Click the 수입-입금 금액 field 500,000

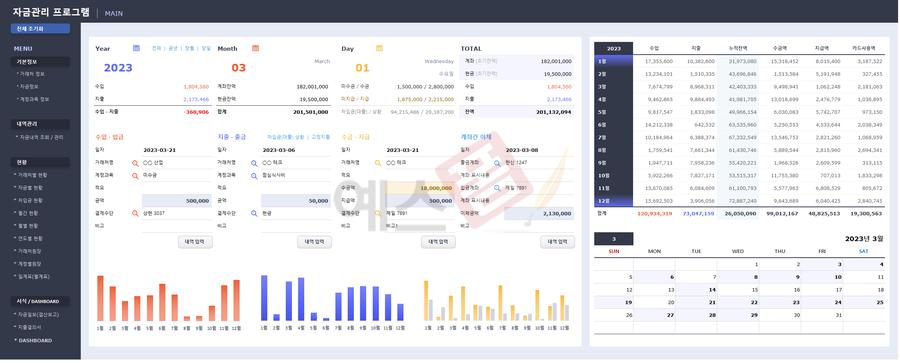(x=177, y=201)
